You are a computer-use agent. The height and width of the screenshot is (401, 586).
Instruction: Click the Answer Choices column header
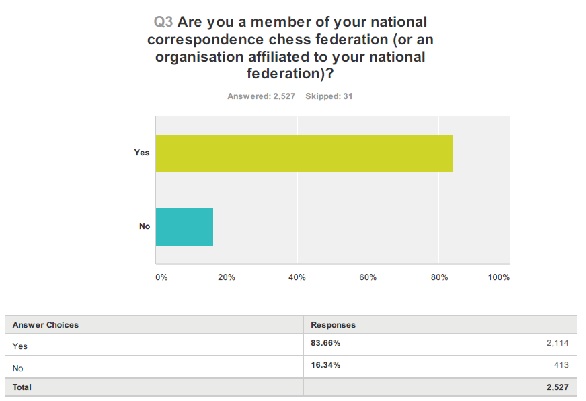[46, 325]
